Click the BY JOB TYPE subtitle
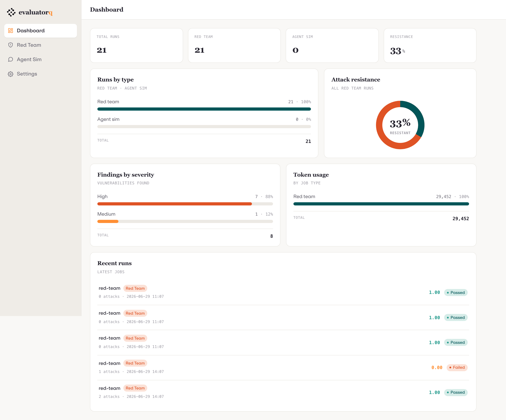The width and height of the screenshot is (506, 420). (x=307, y=183)
